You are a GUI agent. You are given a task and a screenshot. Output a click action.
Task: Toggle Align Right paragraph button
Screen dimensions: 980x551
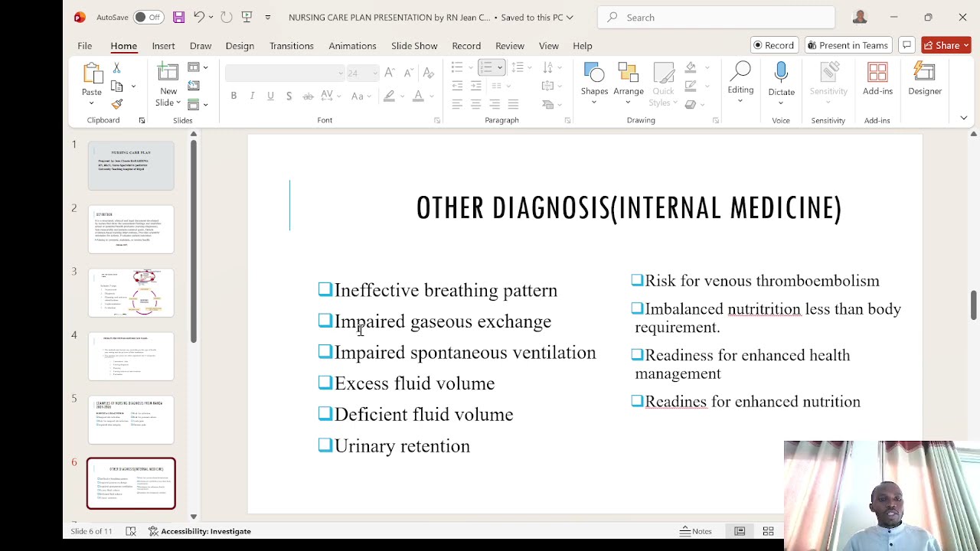pos(495,104)
